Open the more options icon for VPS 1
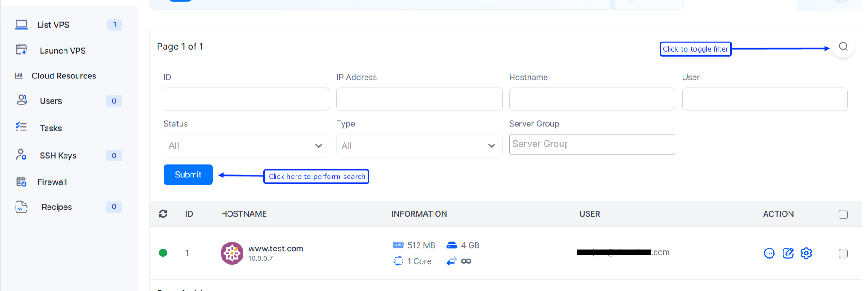The width and height of the screenshot is (868, 291). (x=769, y=253)
